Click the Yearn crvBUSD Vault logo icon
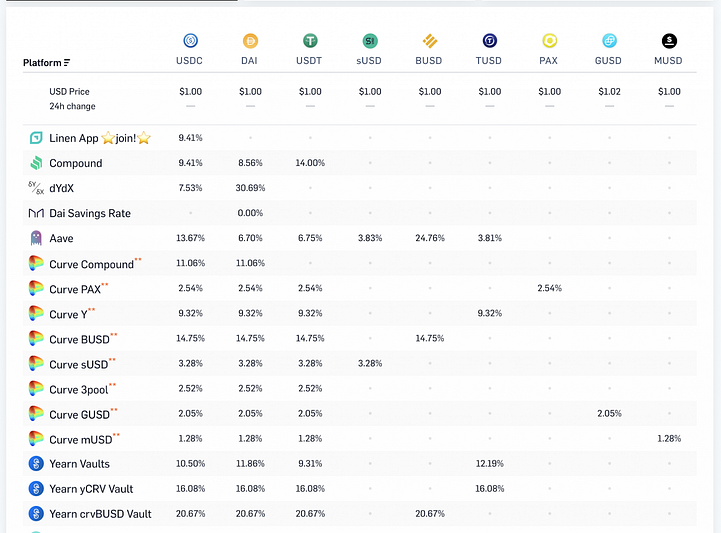The height and width of the screenshot is (533, 721). [36, 514]
